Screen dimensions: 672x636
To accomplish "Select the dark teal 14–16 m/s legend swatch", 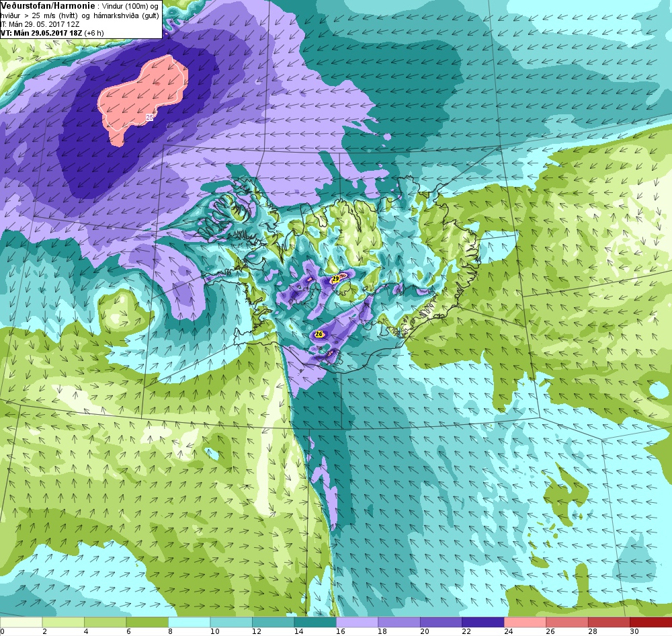I will tap(315, 623).
